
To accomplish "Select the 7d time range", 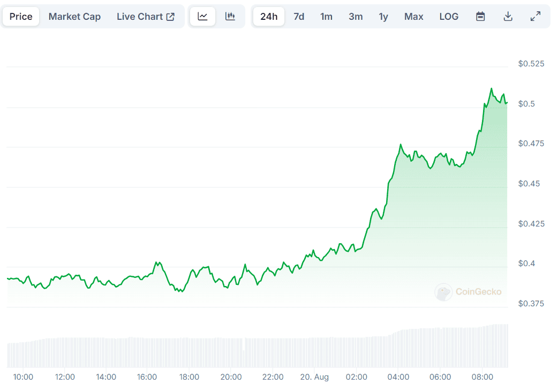I will [x=299, y=17].
